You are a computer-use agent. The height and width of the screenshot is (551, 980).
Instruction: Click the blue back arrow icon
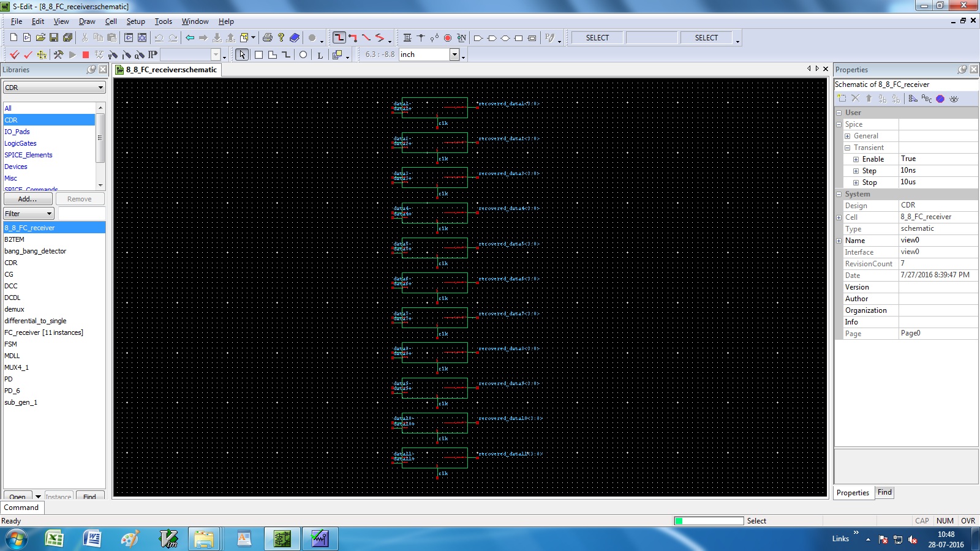pos(190,38)
